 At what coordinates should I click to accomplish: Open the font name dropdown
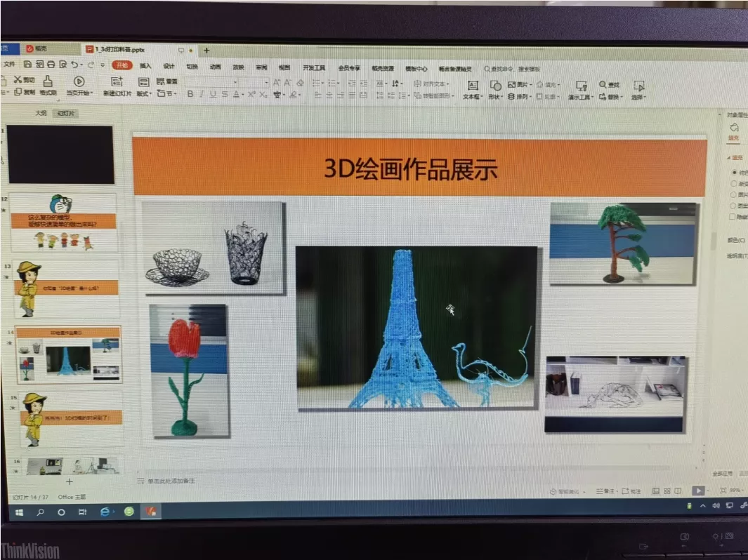pyautogui.click(x=235, y=82)
